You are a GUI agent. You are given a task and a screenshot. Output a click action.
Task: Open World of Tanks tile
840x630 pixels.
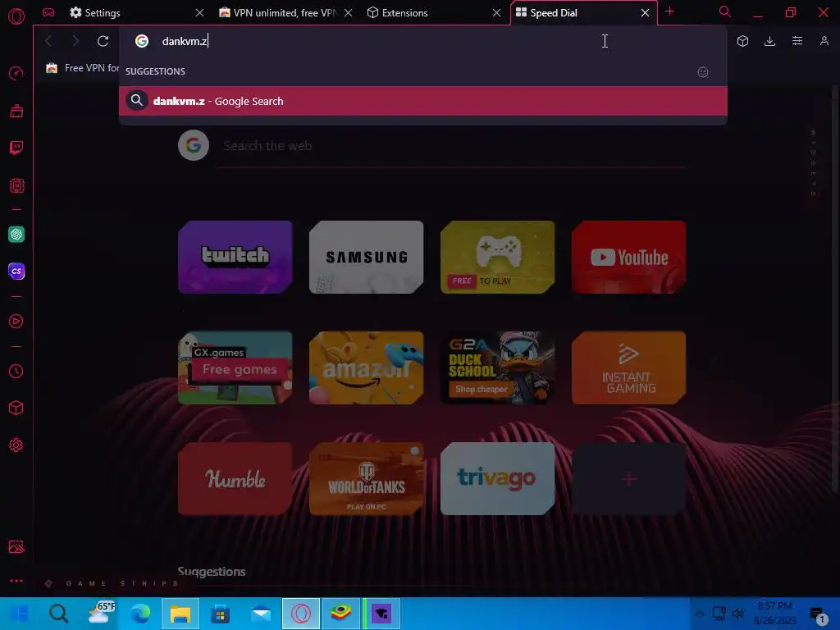click(x=367, y=478)
